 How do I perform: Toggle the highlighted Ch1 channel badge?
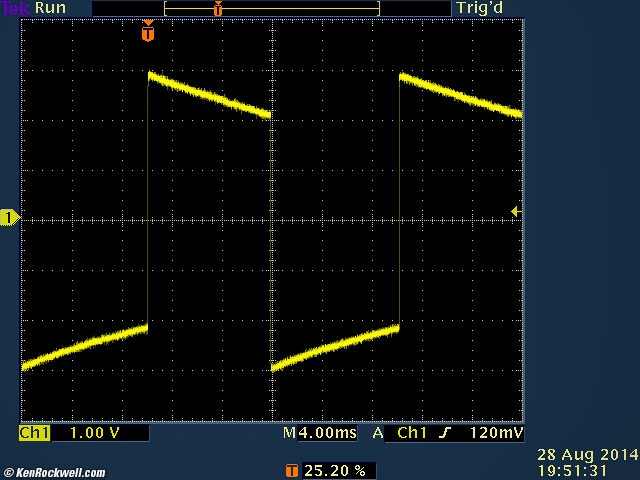[x=34, y=434]
